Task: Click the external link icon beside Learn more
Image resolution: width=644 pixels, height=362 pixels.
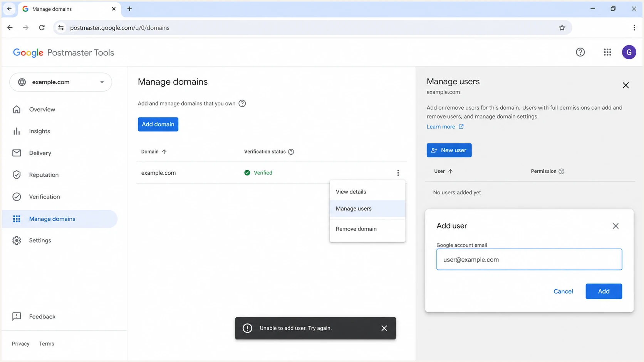Action: pyautogui.click(x=461, y=127)
